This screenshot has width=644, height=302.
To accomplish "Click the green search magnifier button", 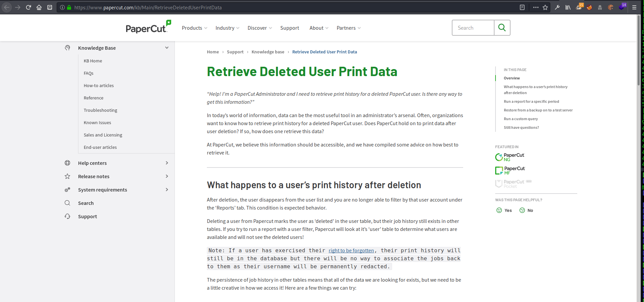I will (x=502, y=28).
